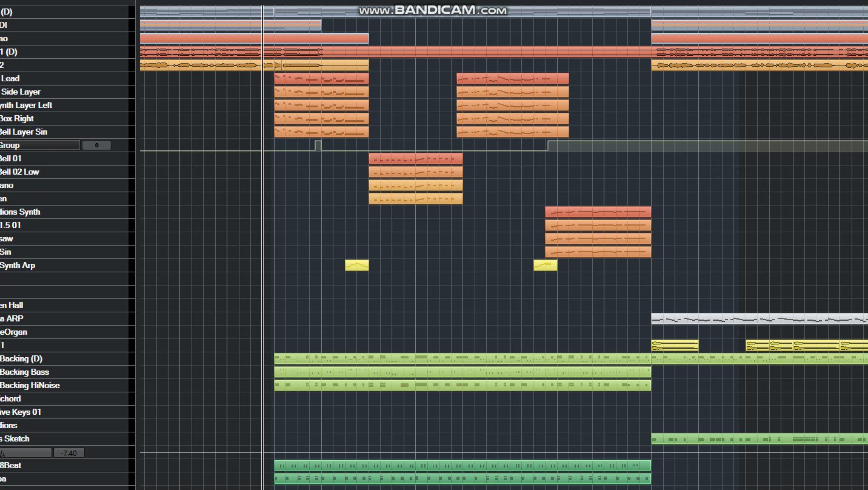Select the first yellow Synth Arp clip
Viewport: 868px width, 490px height.
(357, 265)
